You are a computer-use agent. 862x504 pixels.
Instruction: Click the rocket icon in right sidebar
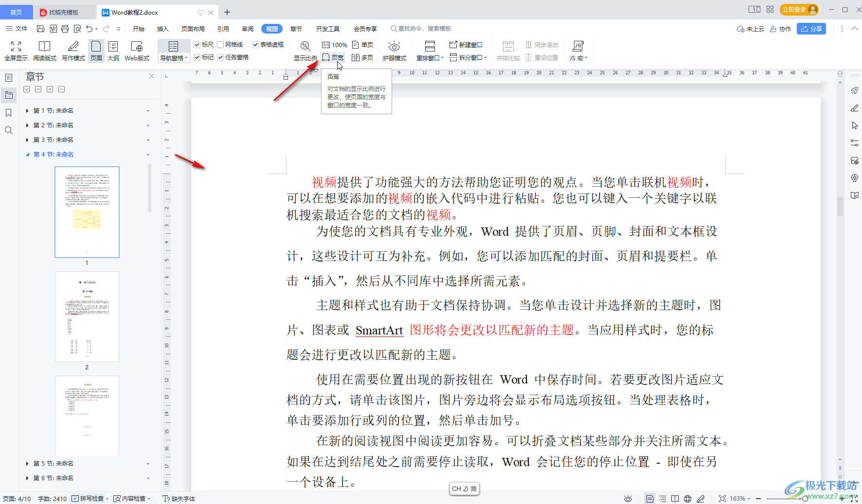854,90
